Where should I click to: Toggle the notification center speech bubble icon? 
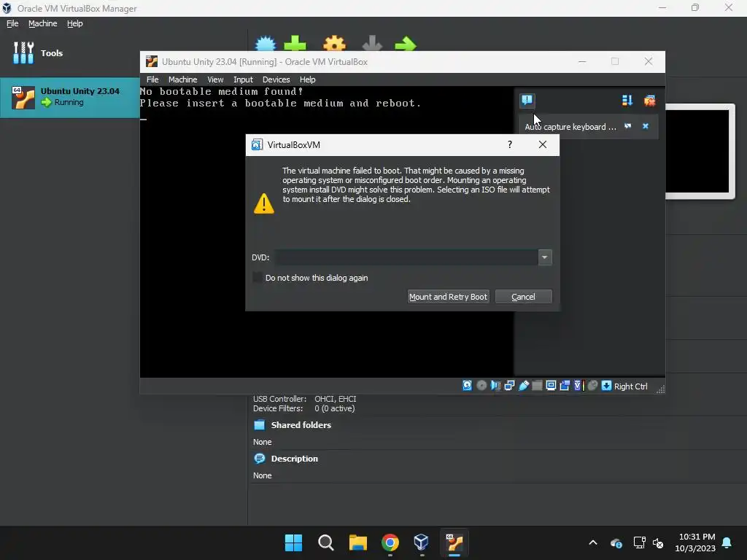527,101
